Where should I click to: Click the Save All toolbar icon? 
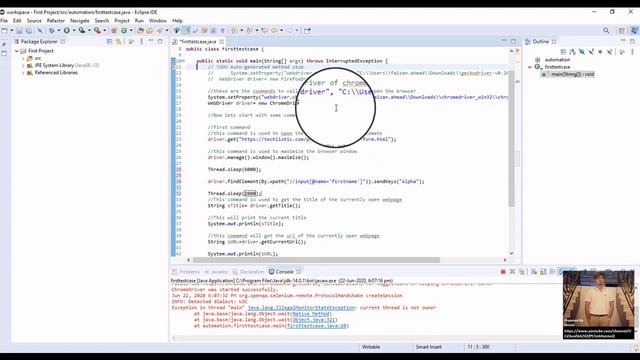29,31
